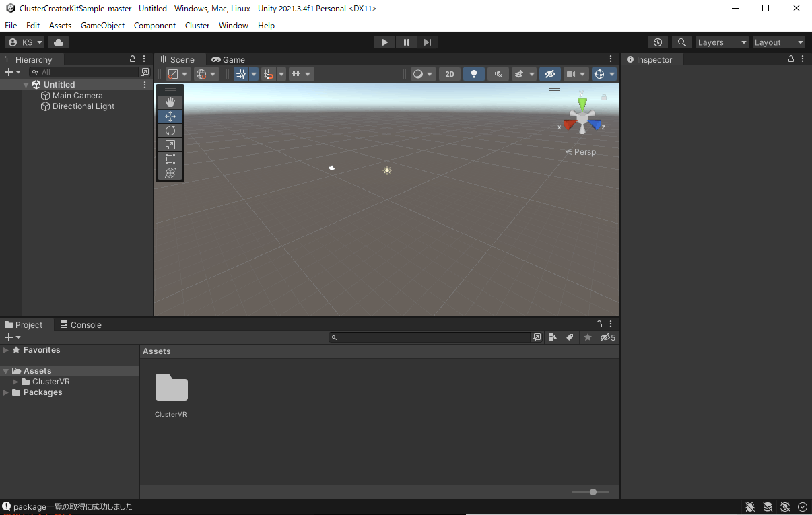Toggle 2D scene view mode
Image resolution: width=812 pixels, height=515 pixels.
[x=450, y=74]
